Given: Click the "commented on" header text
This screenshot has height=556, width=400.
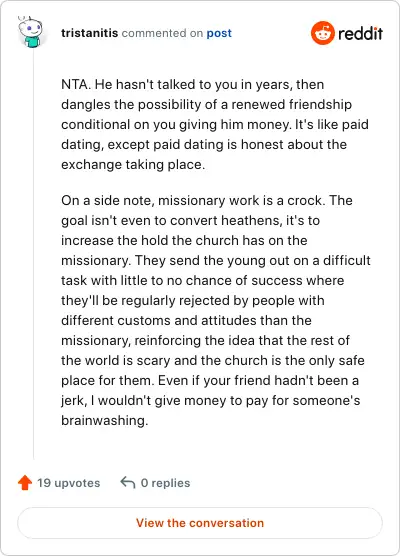Looking at the screenshot, I should click(x=162, y=33).
